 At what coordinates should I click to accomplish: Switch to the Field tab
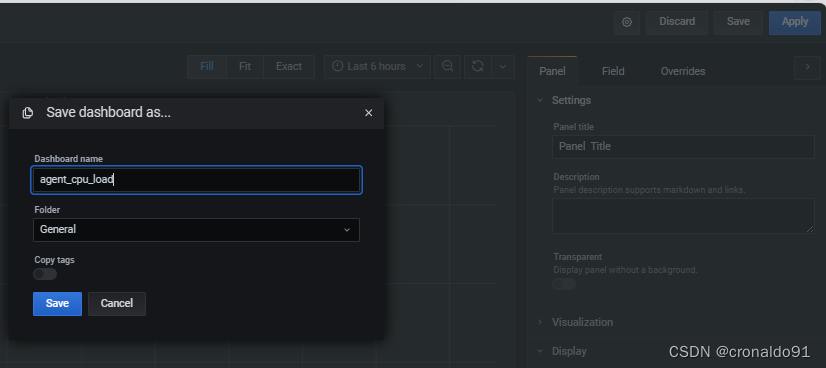pyautogui.click(x=613, y=71)
